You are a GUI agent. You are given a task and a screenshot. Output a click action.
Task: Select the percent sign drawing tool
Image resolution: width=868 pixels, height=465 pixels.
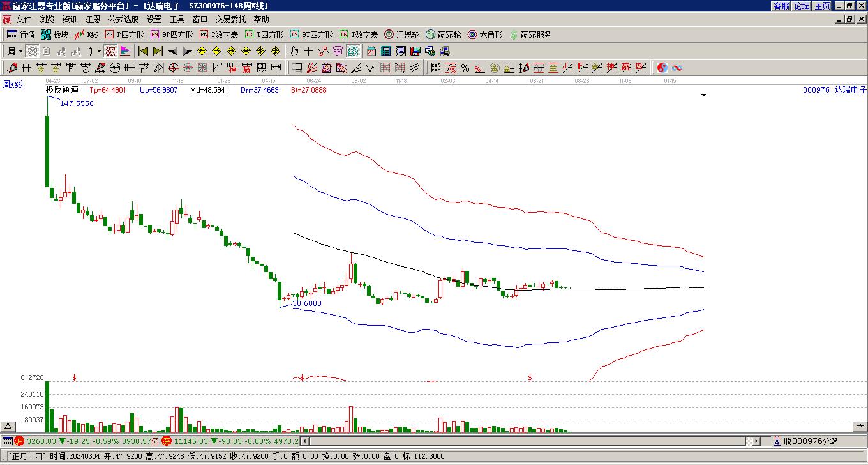[x=465, y=68]
